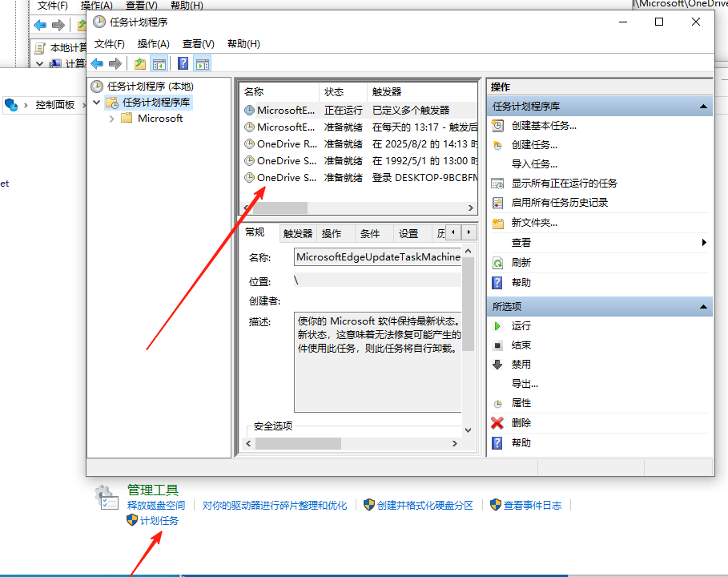Collapse the 所选项 actions section
Viewport: 728px width, 577px height.
pyautogui.click(x=703, y=307)
